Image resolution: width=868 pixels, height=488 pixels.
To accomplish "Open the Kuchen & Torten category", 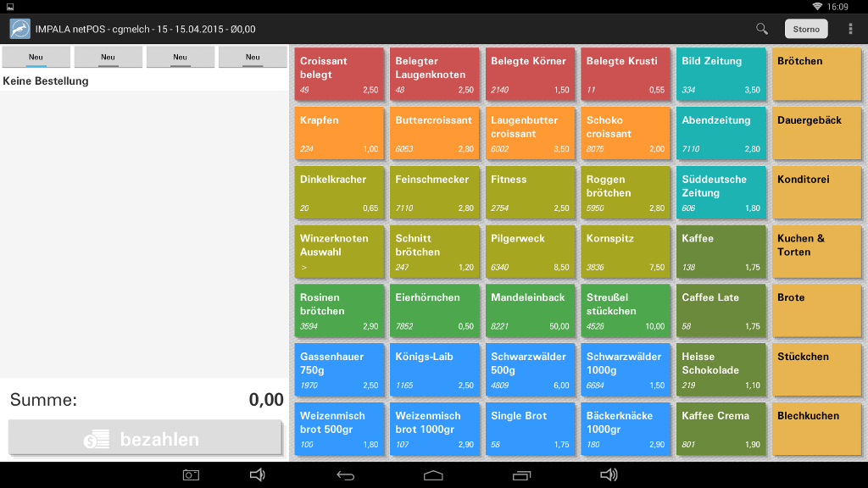I will [816, 252].
